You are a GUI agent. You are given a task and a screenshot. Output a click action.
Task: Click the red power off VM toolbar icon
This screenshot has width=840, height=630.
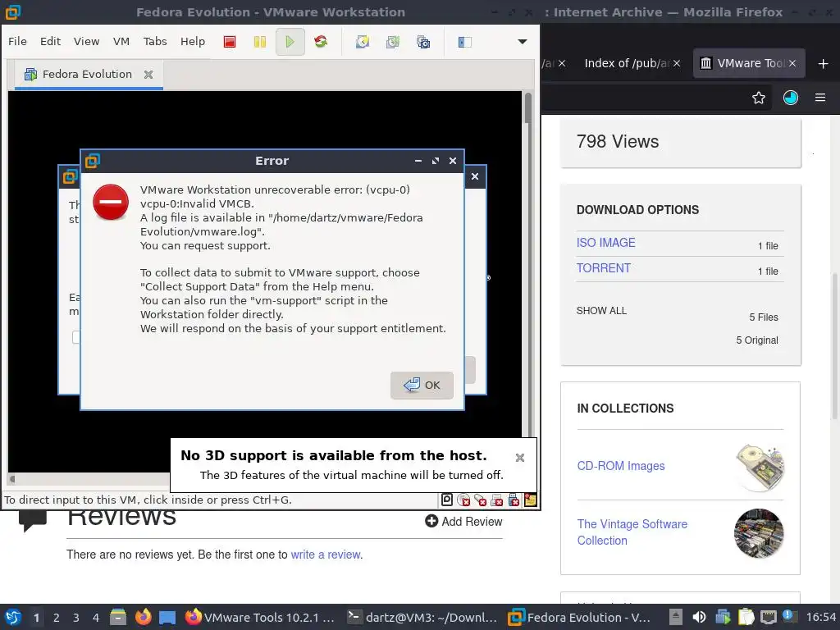(230, 42)
